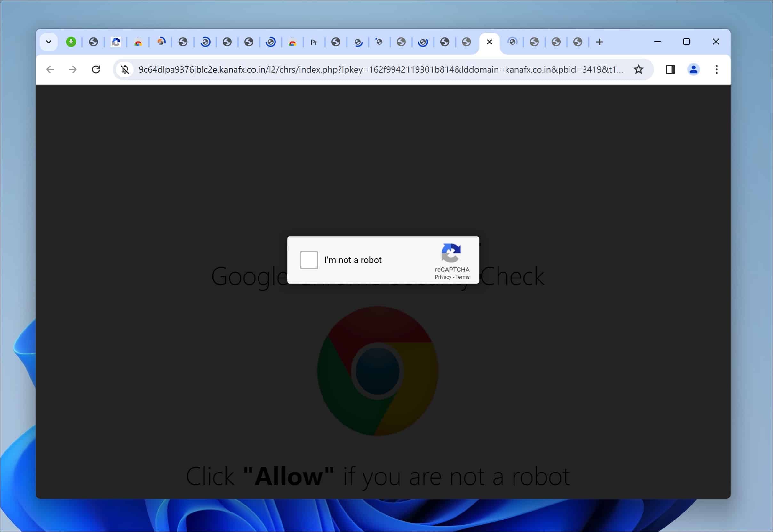The height and width of the screenshot is (532, 773).
Task: Open the tab labeled Pr
Action: coord(314,42)
